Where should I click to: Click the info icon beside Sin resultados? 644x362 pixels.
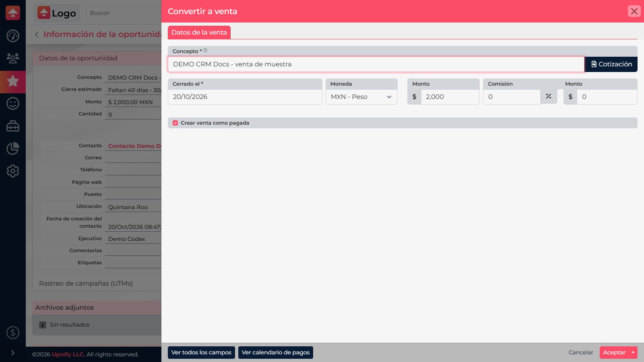[43, 325]
